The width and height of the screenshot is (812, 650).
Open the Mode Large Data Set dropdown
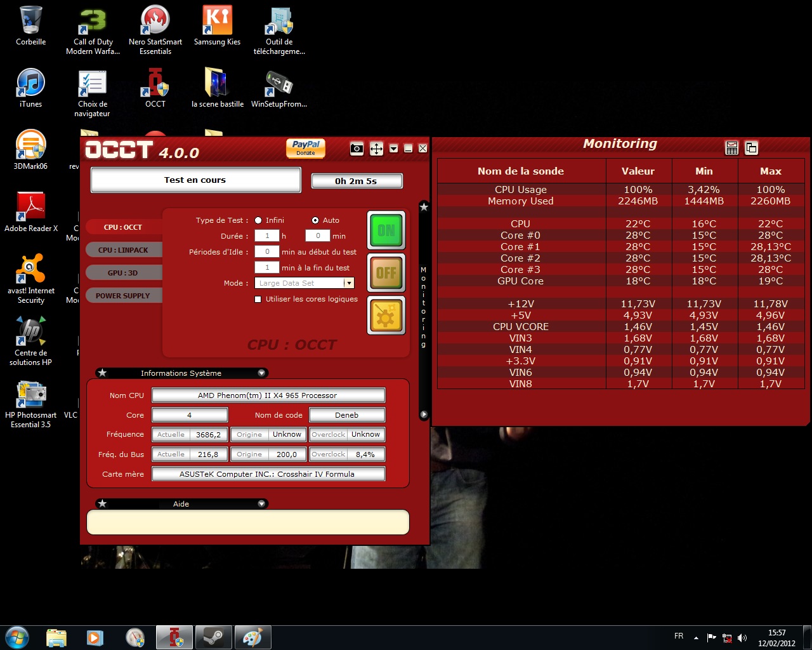348,283
